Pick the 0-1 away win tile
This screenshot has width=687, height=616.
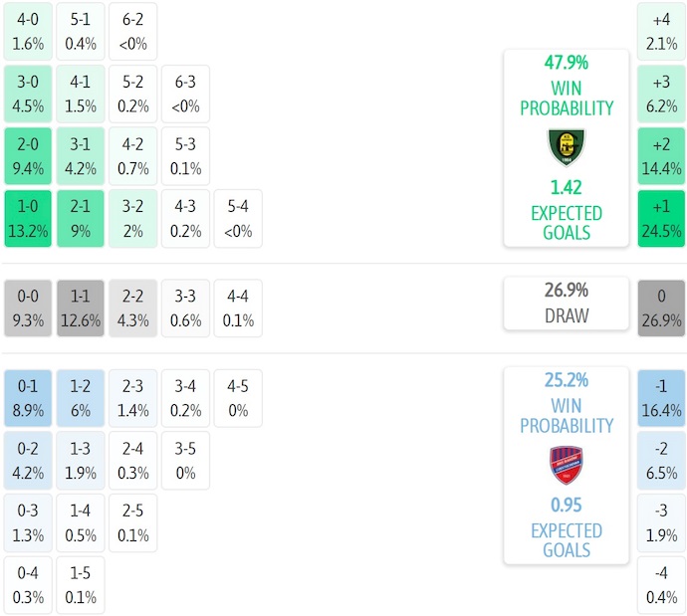click(28, 398)
